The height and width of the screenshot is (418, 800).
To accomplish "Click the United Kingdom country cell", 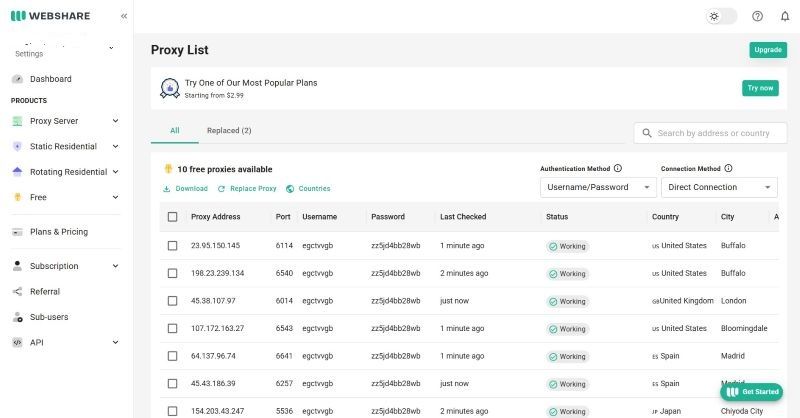I will [683, 301].
